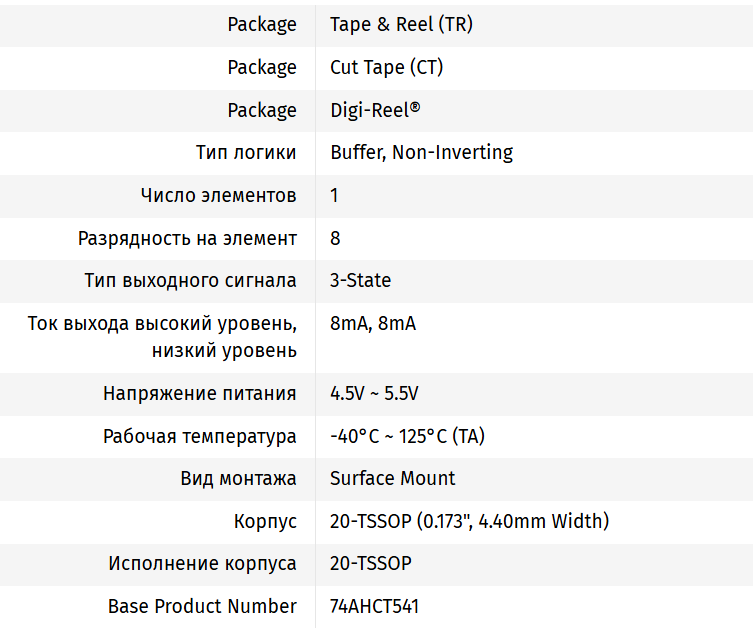This screenshot has height=628, width=753.
Task: Click the Напряжение питания label
Action: [200, 393]
